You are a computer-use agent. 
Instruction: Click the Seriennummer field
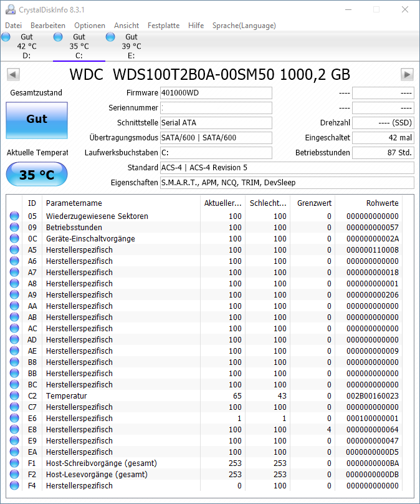[x=216, y=108]
